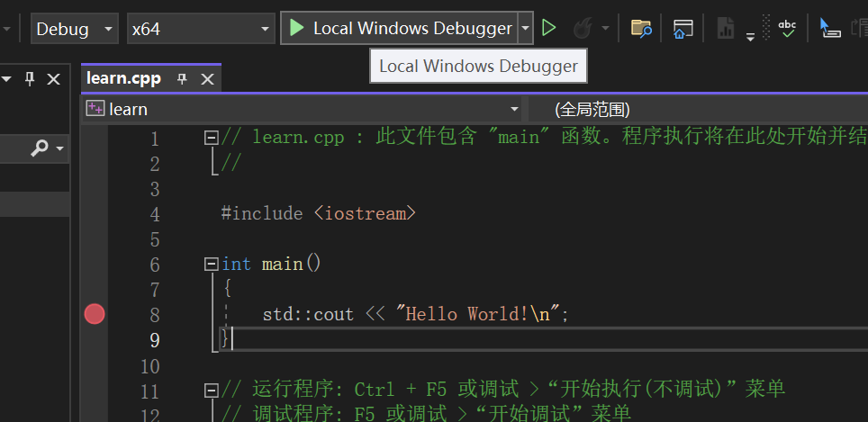This screenshot has width=868, height=422.
Task: Open the x64 platform dropdown
Action: tap(201, 28)
